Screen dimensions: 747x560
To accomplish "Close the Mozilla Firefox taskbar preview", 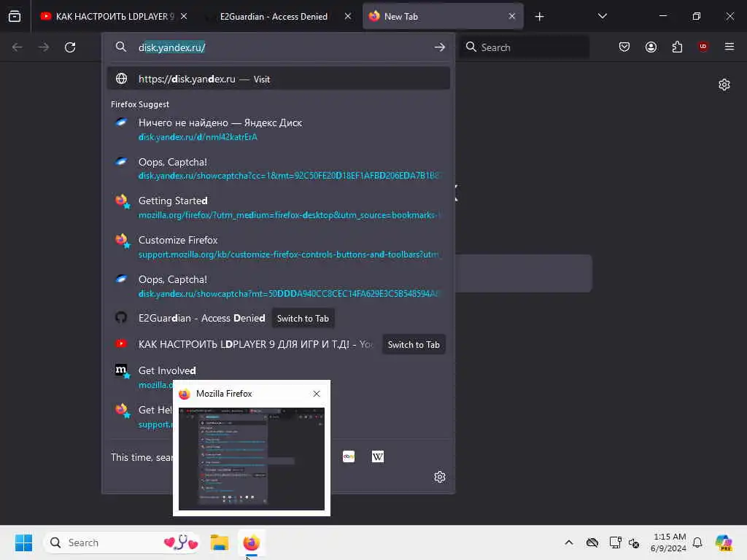I will click(x=317, y=394).
